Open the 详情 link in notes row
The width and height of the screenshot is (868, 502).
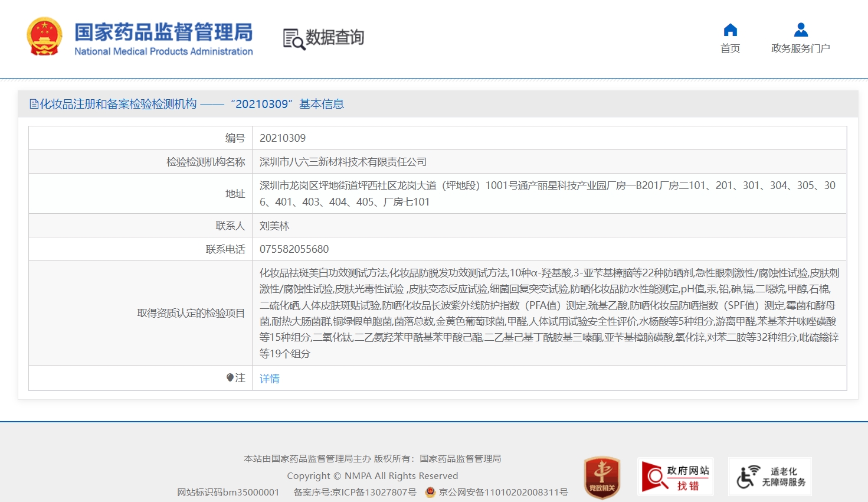coord(270,379)
